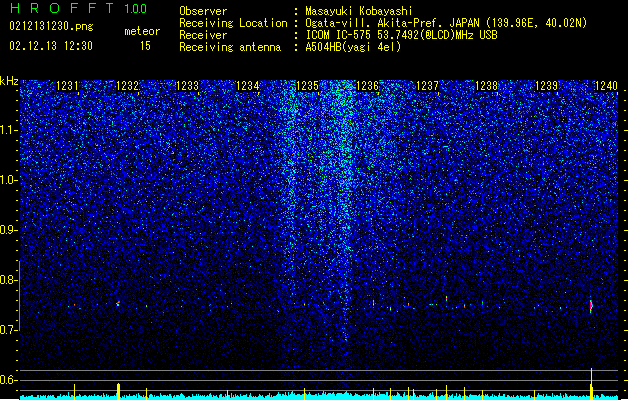Select the Ogata-vill. Akita-Pref. JAPAN location text
The height and width of the screenshot is (400, 629).
[x=446, y=23]
